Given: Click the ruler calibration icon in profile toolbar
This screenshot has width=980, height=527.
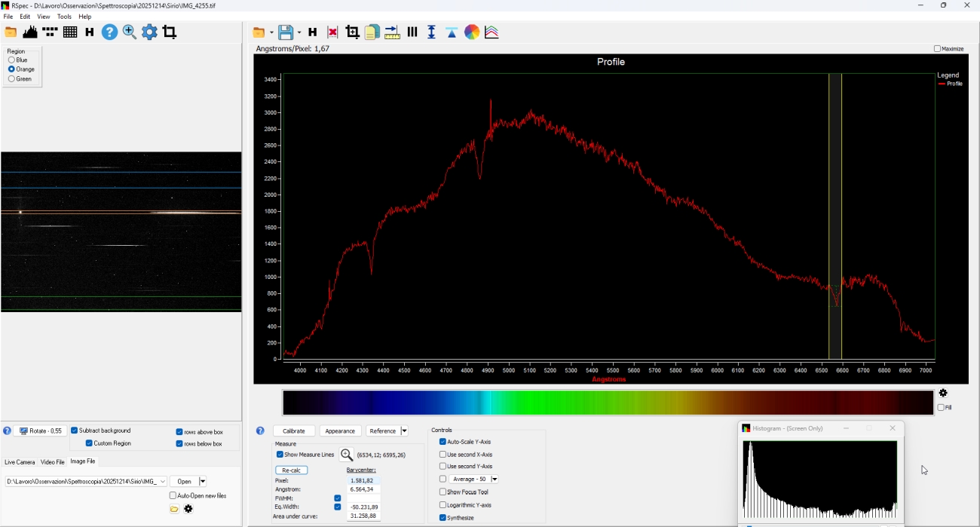Looking at the screenshot, I should (392, 32).
